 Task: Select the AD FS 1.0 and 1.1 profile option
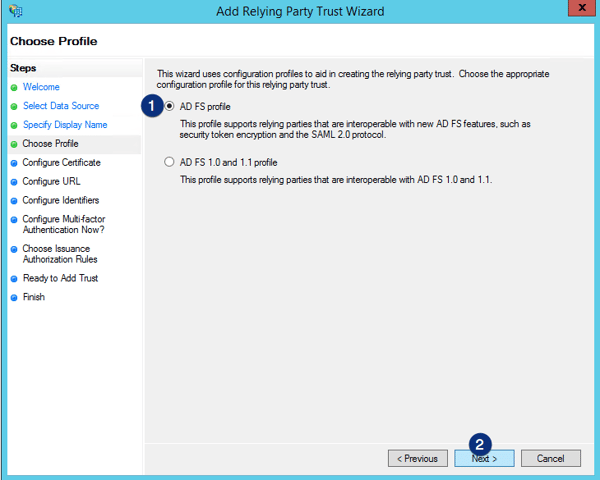[x=170, y=162]
